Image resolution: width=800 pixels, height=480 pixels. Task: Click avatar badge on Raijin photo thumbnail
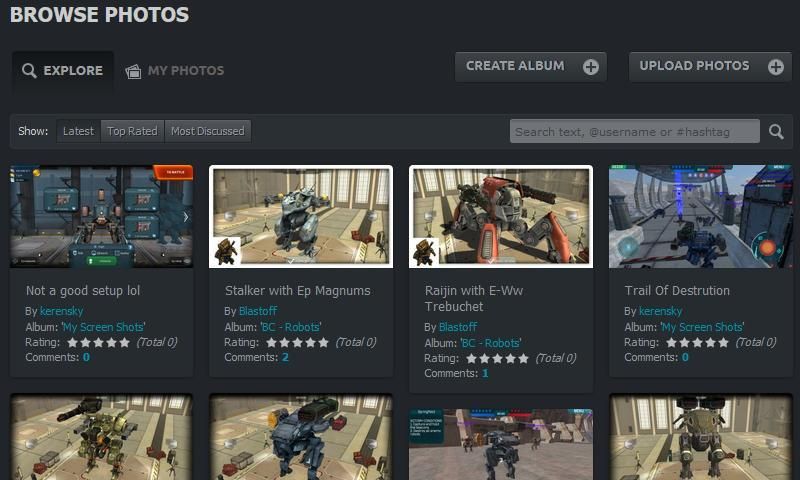(424, 251)
